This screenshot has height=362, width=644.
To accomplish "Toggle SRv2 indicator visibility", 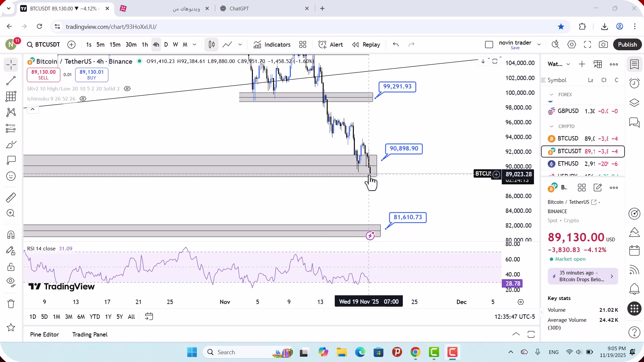I will [x=127, y=89].
